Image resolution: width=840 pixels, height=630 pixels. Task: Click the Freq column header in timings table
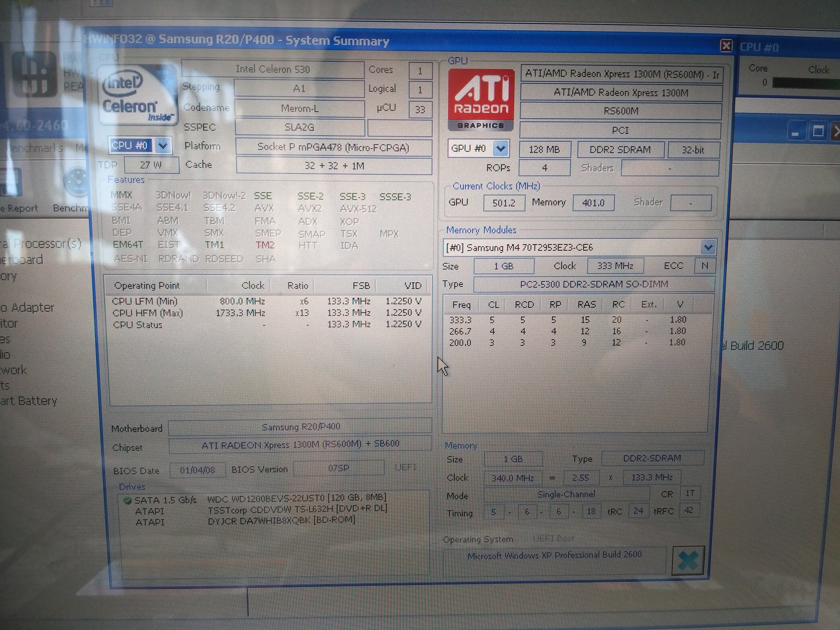(461, 304)
